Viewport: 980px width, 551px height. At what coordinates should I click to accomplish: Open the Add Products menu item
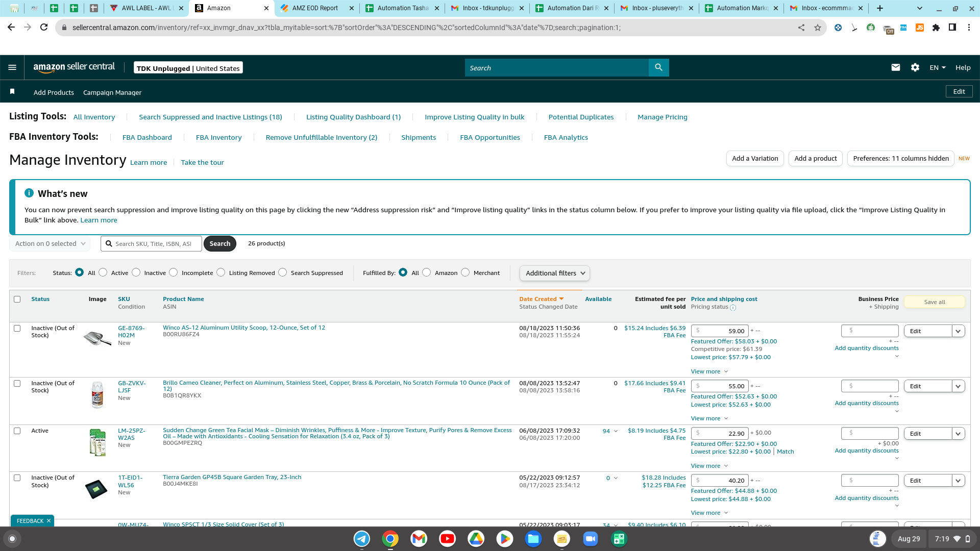pyautogui.click(x=54, y=92)
